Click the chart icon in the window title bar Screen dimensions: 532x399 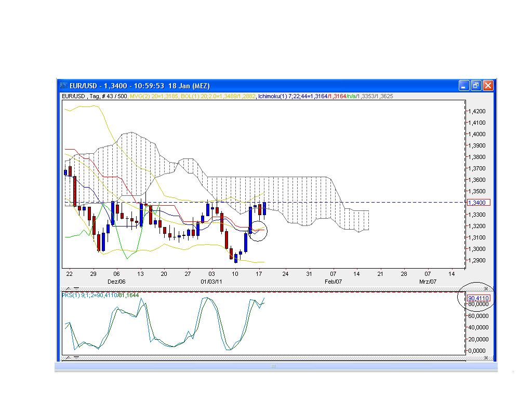click(x=64, y=86)
